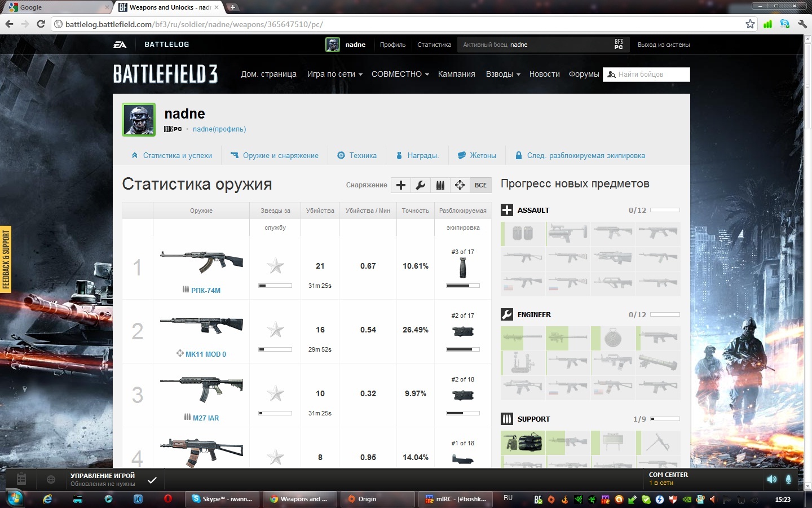812x508 pixels.
Task: Click the Support class progress bar
Action: pyautogui.click(x=665, y=419)
